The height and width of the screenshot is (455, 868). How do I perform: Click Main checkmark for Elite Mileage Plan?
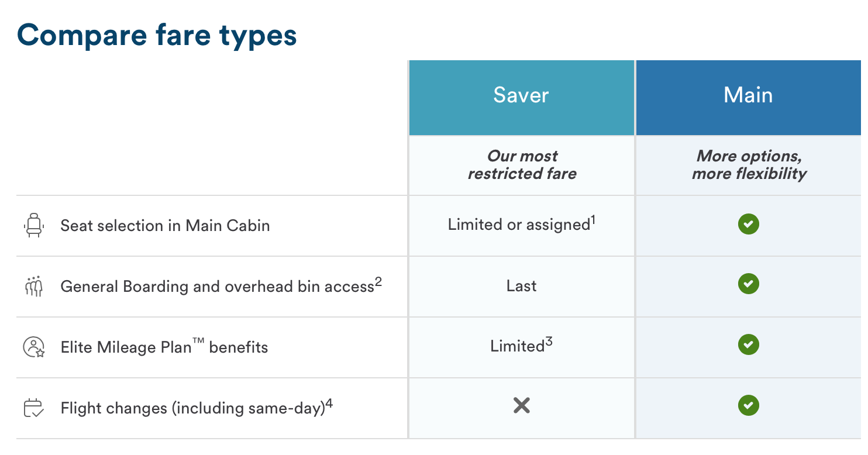coord(748,344)
